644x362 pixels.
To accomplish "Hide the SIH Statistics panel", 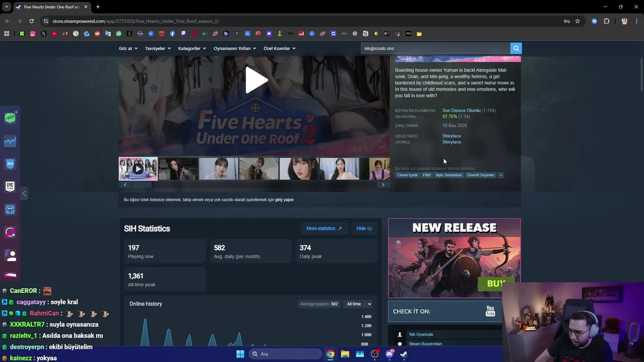I will 364,228.
